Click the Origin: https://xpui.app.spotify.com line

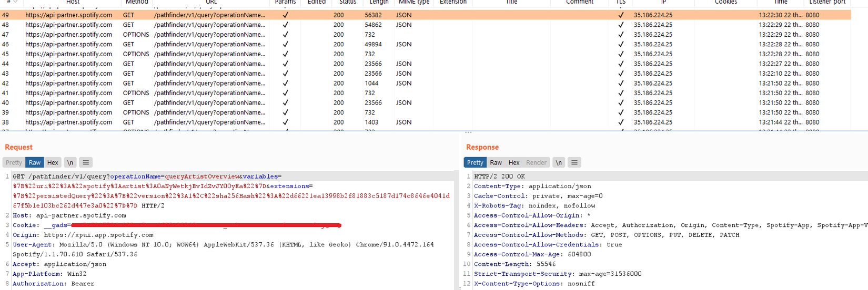pyautogui.click(x=83, y=235)
